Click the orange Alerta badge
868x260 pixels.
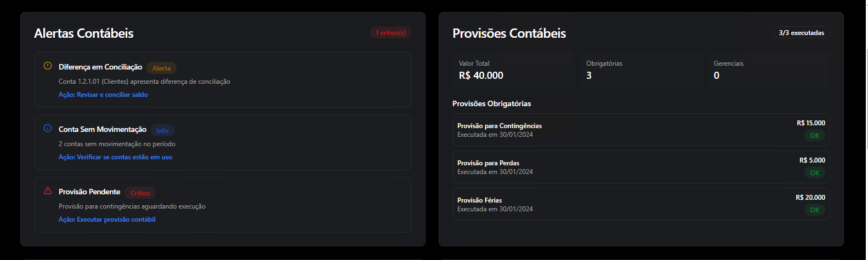161,68
